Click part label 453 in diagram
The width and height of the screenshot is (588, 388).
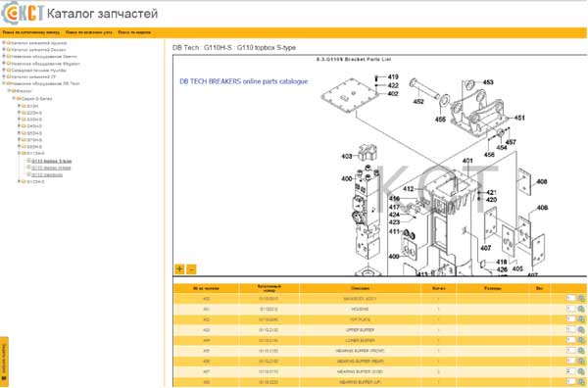[x=488, y=82]
